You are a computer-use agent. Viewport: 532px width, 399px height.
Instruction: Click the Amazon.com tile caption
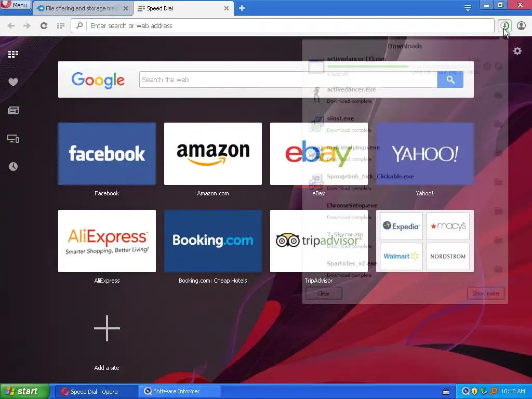pyautogui.click(x=213, y=193)
